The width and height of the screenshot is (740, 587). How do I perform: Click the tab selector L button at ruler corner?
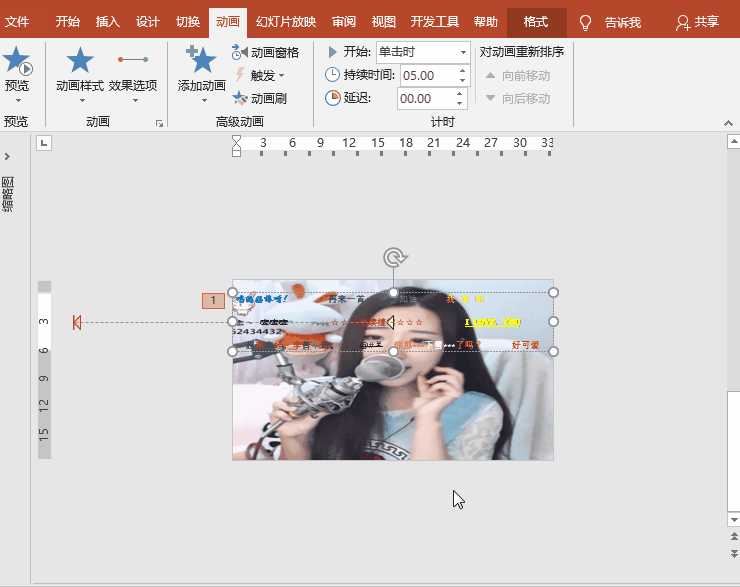click(44, 143)
